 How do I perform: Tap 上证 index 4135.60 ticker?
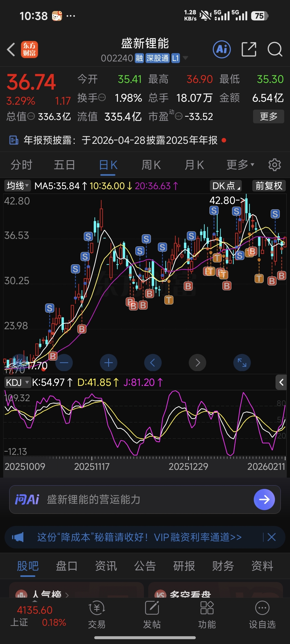tap(38, 616)
